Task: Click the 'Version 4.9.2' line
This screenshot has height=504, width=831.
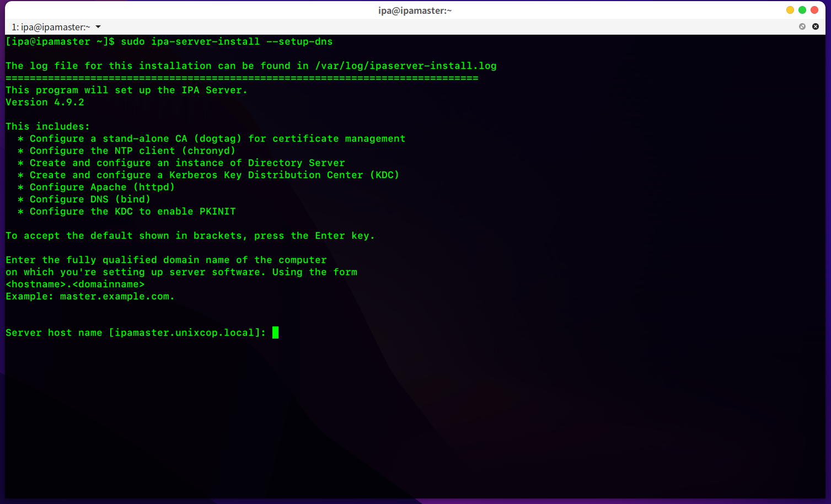Action: (45, 103)
